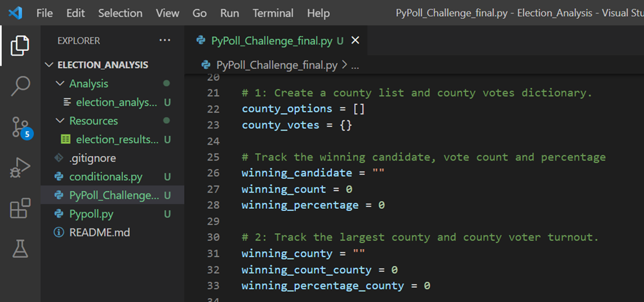Image resolution: width=644 pixels, height=302 pixels.
Task: Click line number 31 in the gutter
Action: tap(213, 254)
